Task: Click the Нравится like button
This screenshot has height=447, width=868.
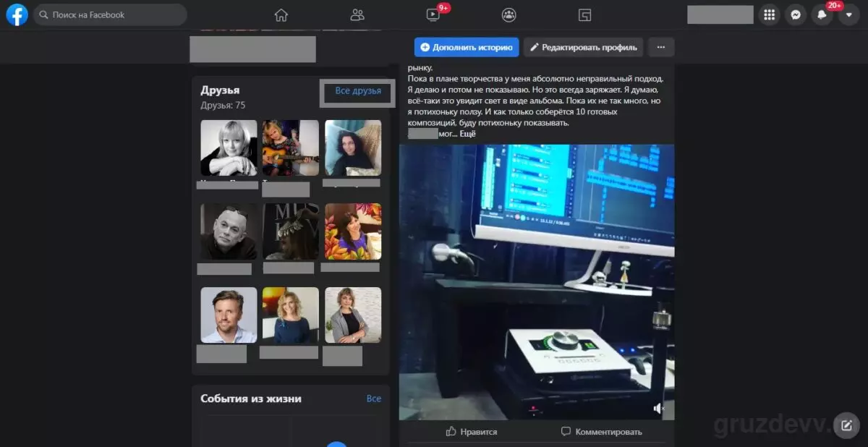Action: coord(472,432)
